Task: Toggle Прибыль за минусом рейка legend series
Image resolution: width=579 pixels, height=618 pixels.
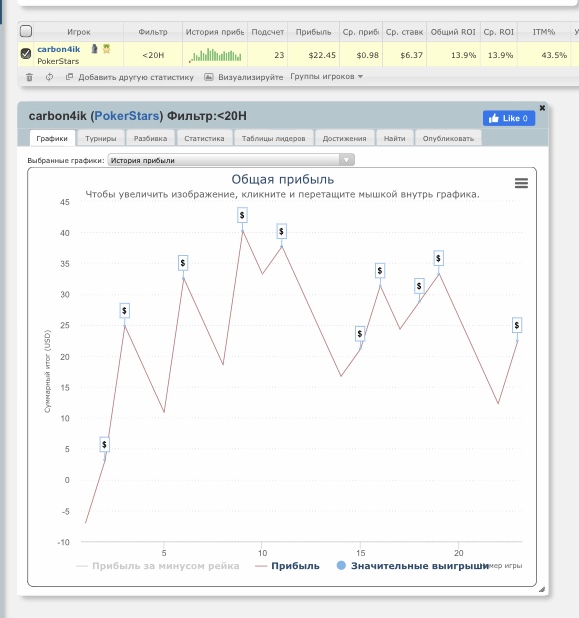Action: [x=158, y=566]
